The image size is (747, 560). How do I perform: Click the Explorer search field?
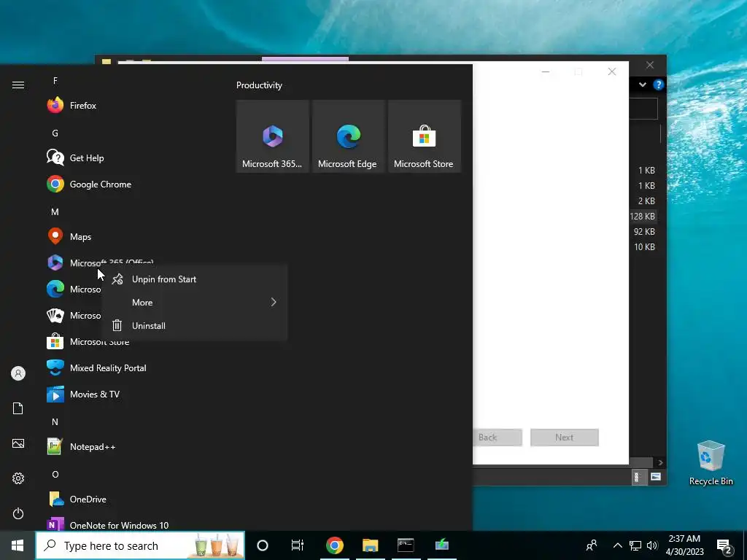[643, 109]
